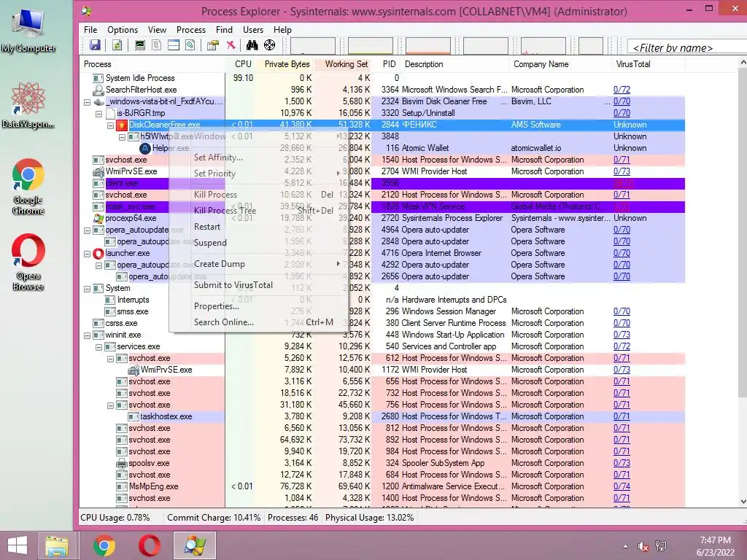Open VirusTotal 0/73 link for spoolsv.exe
Image resolution: width=747 pixels, height=560 pixels.
tap(622, 463)
